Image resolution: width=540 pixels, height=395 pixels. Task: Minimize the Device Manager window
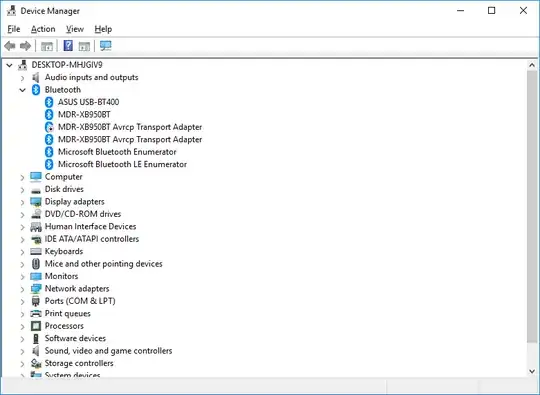click(x=460, y=11)
